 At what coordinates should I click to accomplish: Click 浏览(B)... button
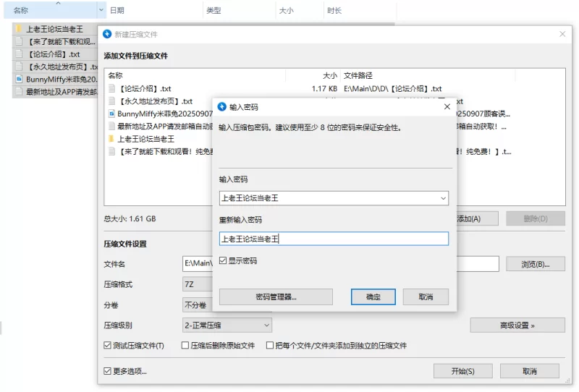tap(536, 264)
